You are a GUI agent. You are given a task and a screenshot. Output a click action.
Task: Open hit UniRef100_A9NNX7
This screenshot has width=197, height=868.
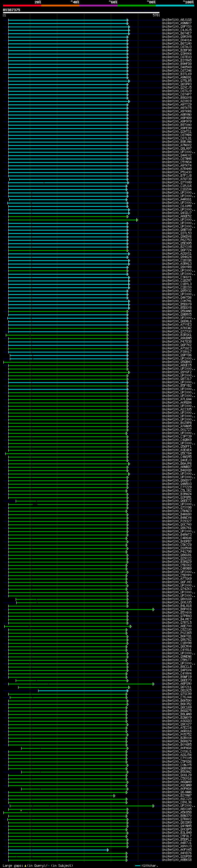click(x=177, y=23)
